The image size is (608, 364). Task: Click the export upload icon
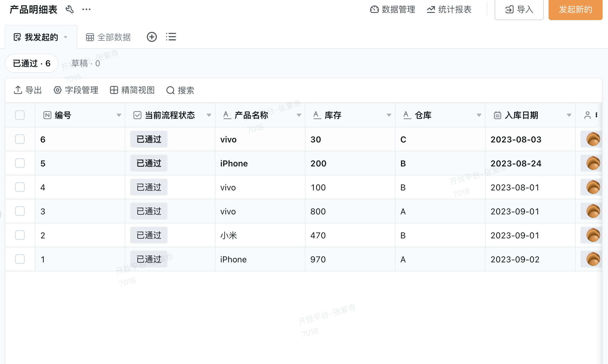[x=18, y=90]
